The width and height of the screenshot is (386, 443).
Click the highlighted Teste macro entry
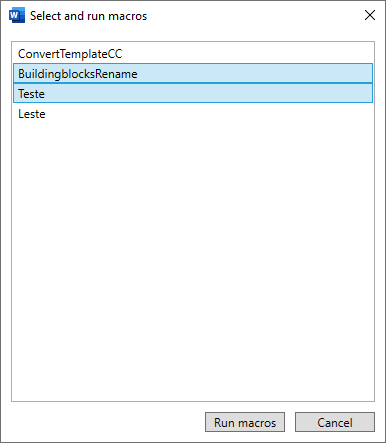click(193, 93)
